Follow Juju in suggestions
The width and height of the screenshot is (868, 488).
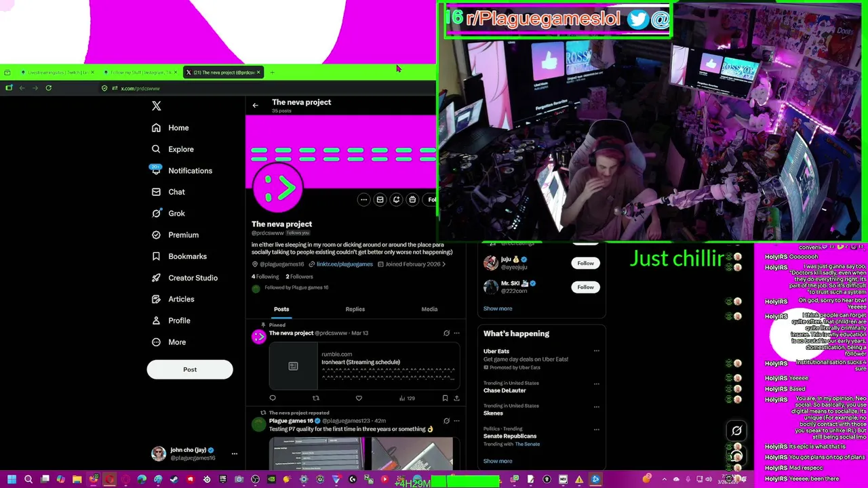pos(585,263)
